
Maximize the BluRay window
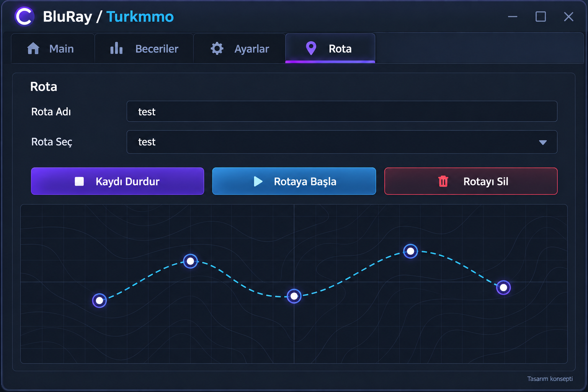[541, 16]
